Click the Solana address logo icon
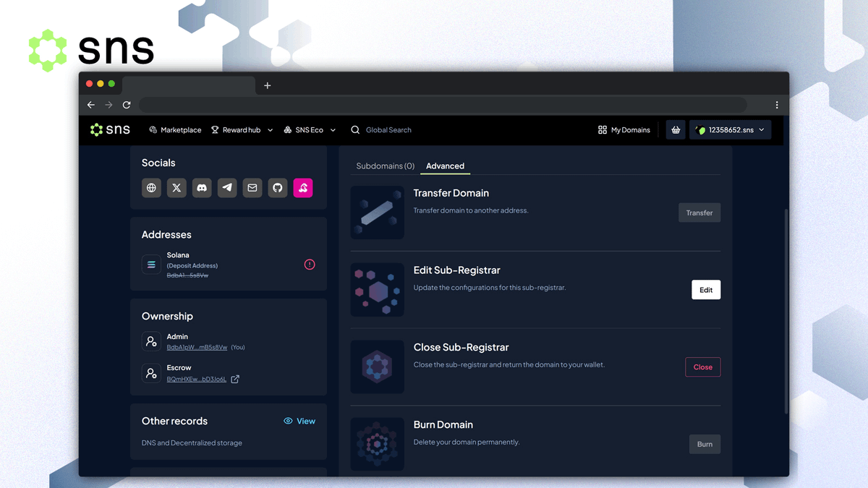 (x=151, y=265)
